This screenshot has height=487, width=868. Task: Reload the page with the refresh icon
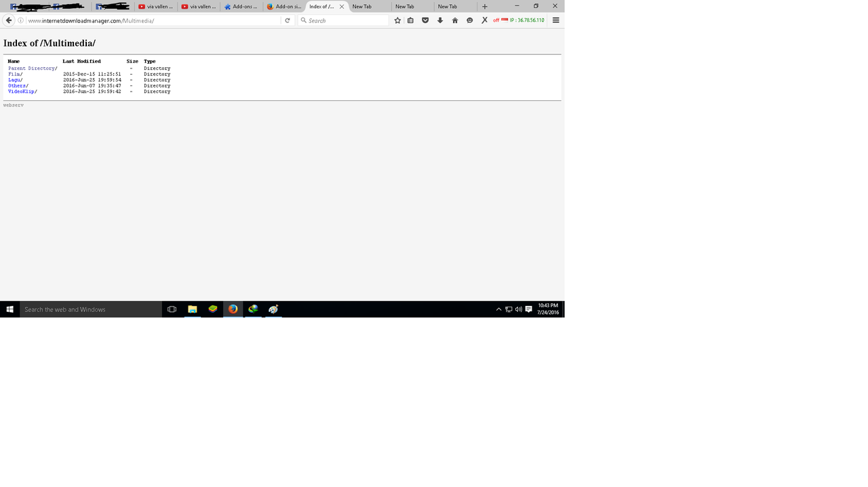288,20
